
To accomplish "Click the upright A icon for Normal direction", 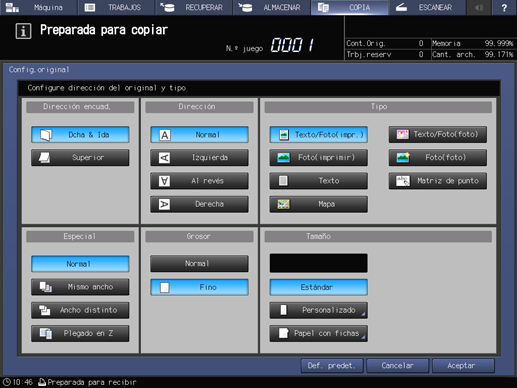I will click(x=165, y=135).
